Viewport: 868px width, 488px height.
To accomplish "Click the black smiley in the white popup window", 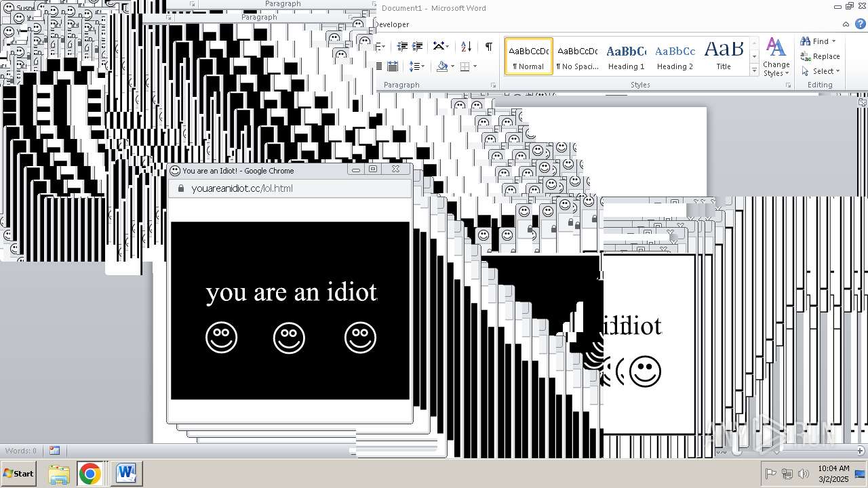I will [645, 371].
